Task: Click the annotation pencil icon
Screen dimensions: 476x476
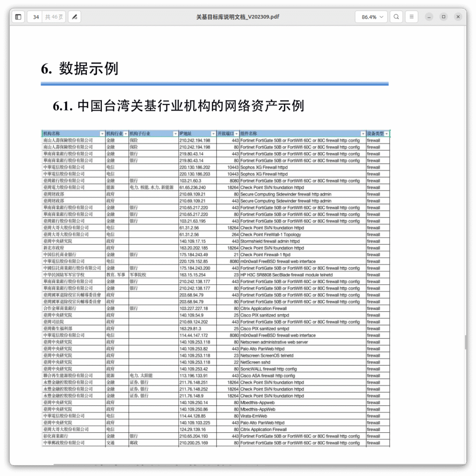Action: click(x=74, y=17)
